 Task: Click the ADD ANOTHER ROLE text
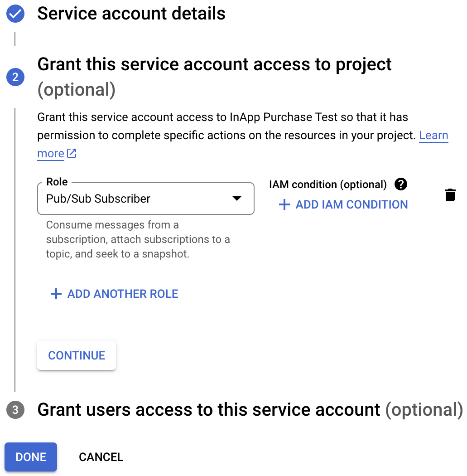tap(123, 294)
